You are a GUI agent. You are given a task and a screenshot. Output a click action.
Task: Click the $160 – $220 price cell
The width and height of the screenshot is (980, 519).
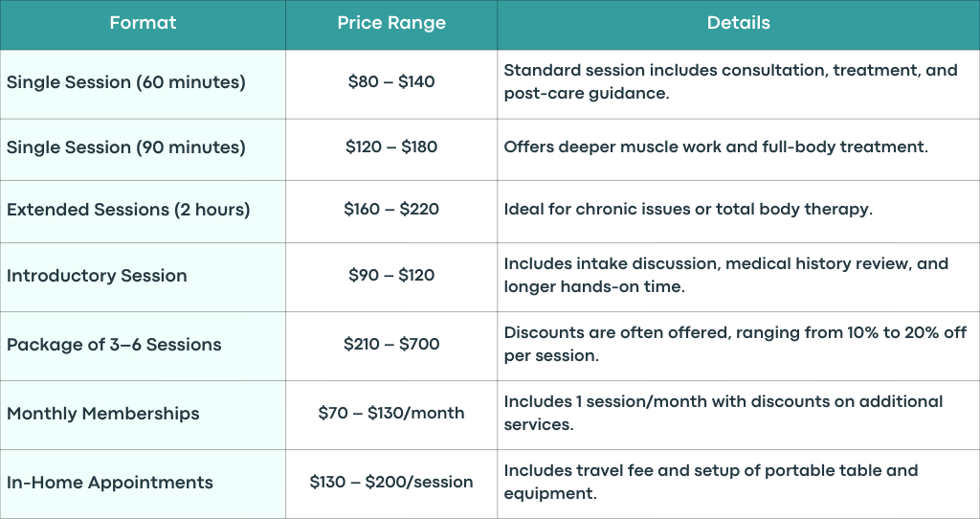[x=391, y=212]
